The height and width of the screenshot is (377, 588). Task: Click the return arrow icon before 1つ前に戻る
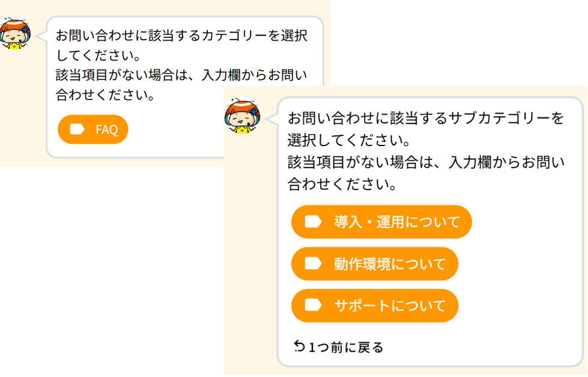point(299,346)
